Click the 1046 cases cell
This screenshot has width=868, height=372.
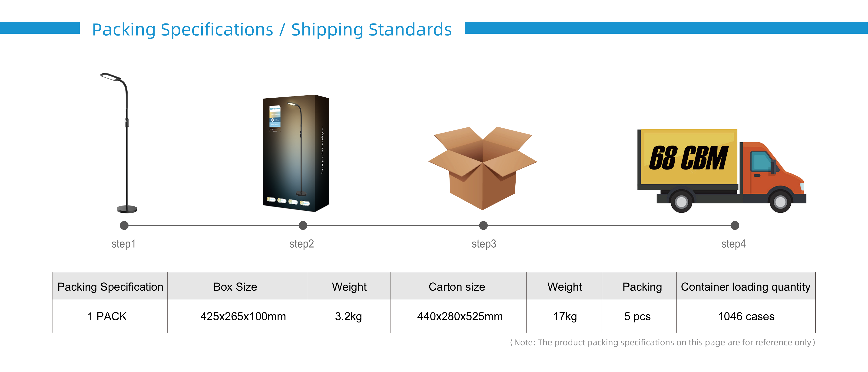tap(746, 316)
